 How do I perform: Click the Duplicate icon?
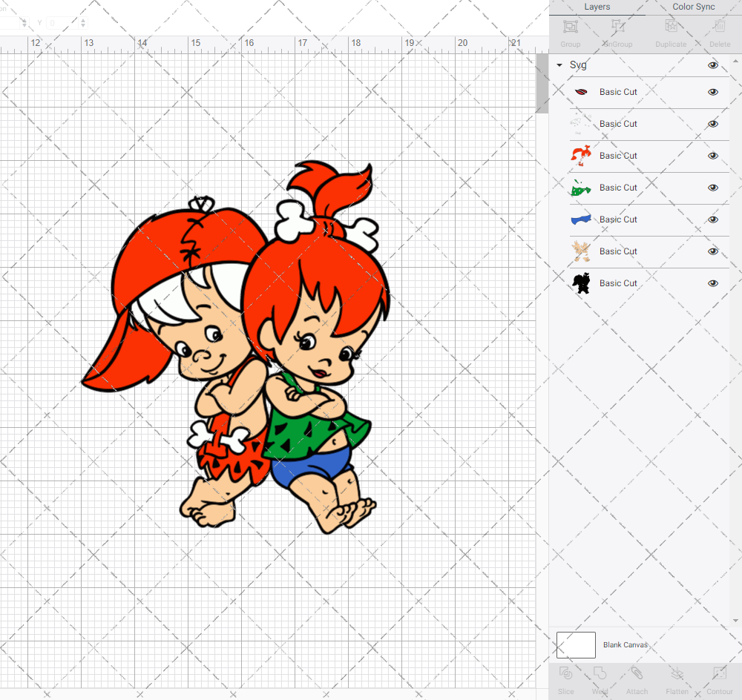pos(671,27)
